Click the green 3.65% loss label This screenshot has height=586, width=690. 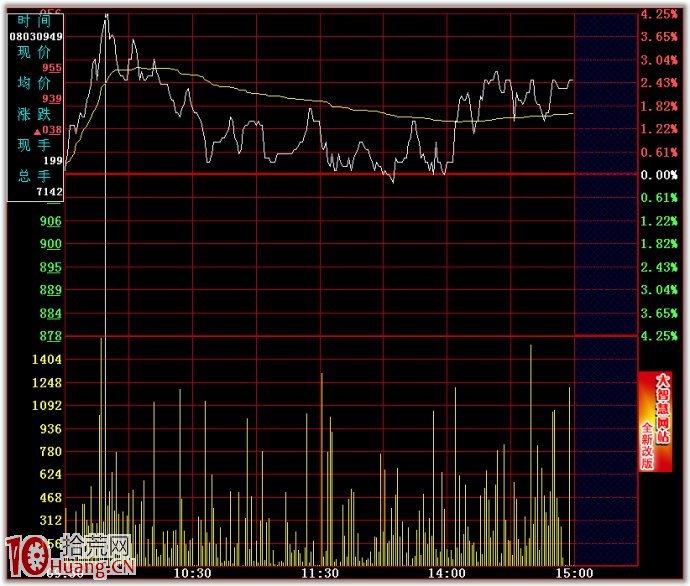pos(659,313)
